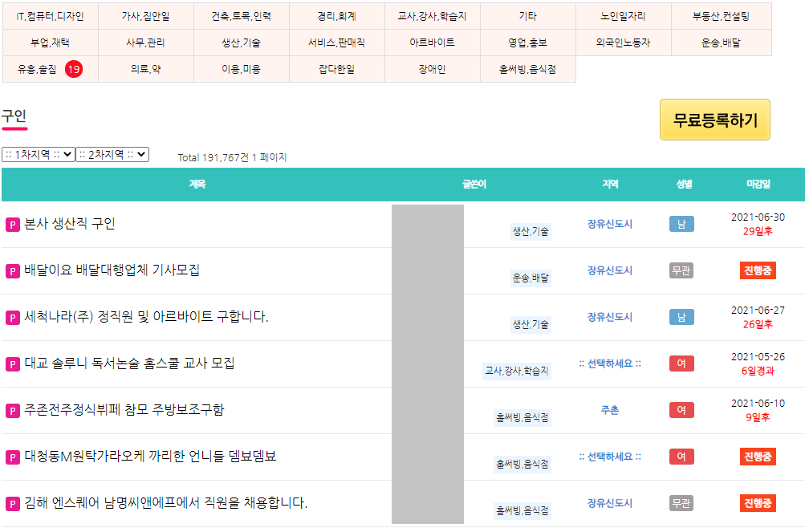Click the 홀써빙,음식점 tag on 주촌전주정식뷔페 row
805x532 pixels.
[523, 417]
